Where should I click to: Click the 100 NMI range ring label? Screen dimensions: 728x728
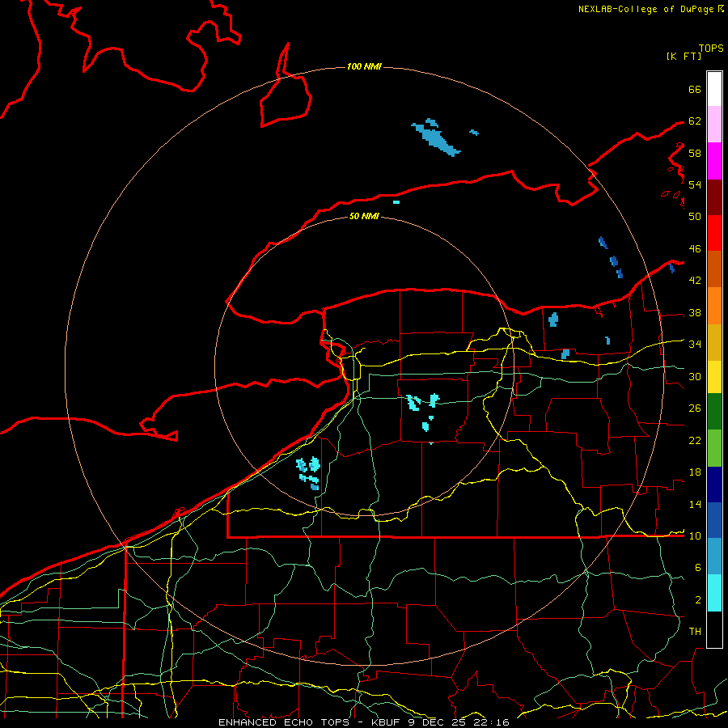[x=364, y=67]
